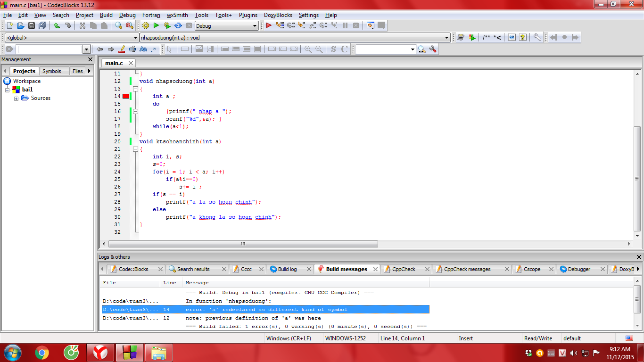Viewport: 644px width, 362px height.
Task: Open the Find magnifier icon in main toolbar
Action: pos(118,25)
